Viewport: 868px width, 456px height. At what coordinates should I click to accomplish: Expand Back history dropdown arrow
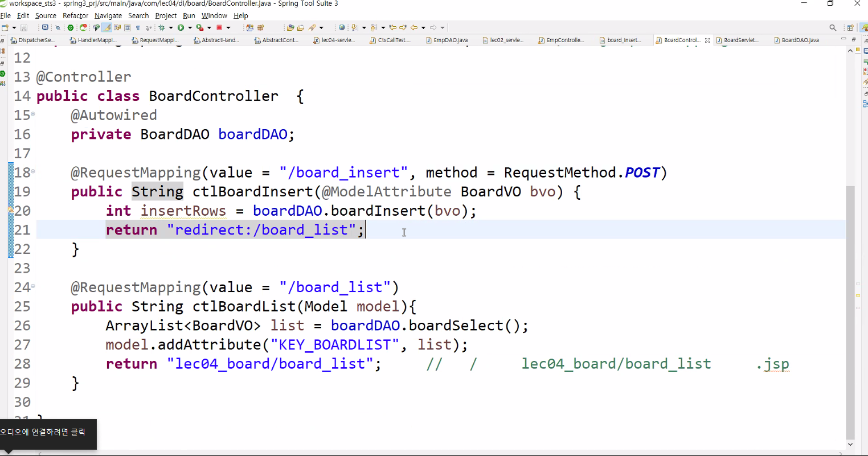point(423,27)
